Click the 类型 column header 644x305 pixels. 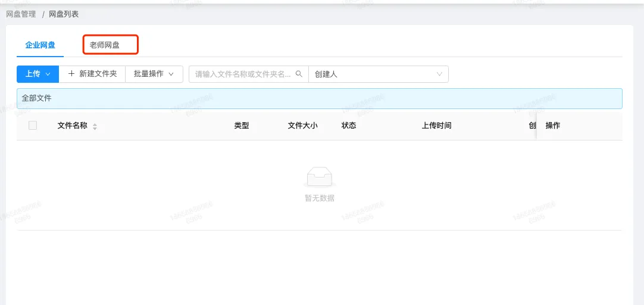pyautogui.click(x=242, y=126)
